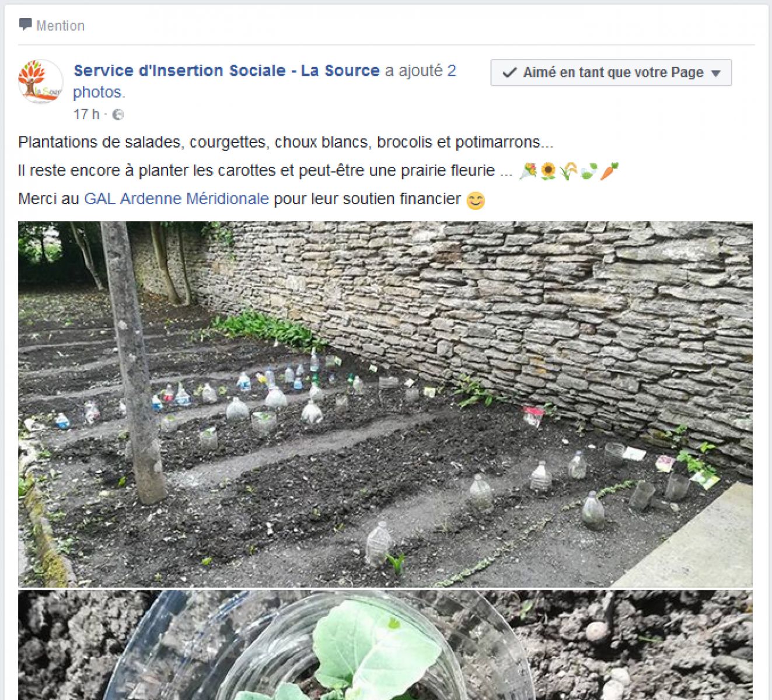The image size is (772, 700).
Task: Toggle Aimé en tant que votre Page
Action: pos(611,72)
